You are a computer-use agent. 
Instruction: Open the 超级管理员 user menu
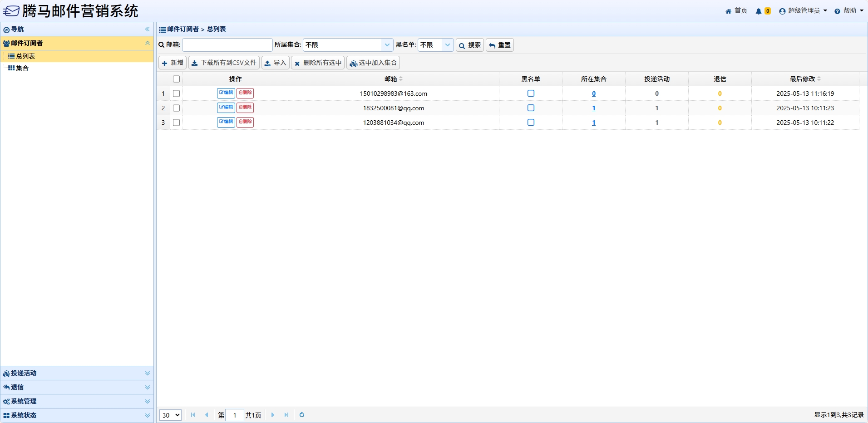tap(803, 11)
